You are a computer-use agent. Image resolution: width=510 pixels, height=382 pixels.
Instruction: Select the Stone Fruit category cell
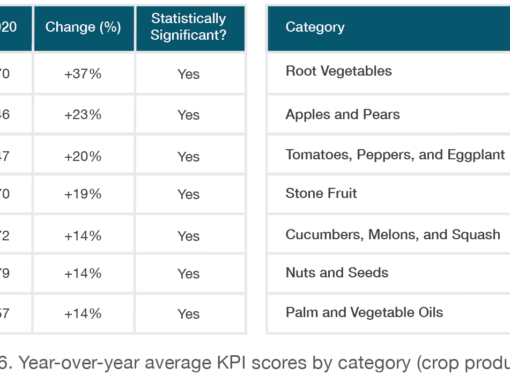pos(389,194)
